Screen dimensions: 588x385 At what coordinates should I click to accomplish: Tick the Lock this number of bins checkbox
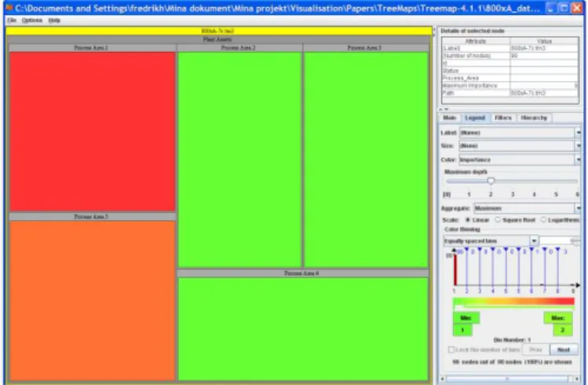tap(451, 350)
